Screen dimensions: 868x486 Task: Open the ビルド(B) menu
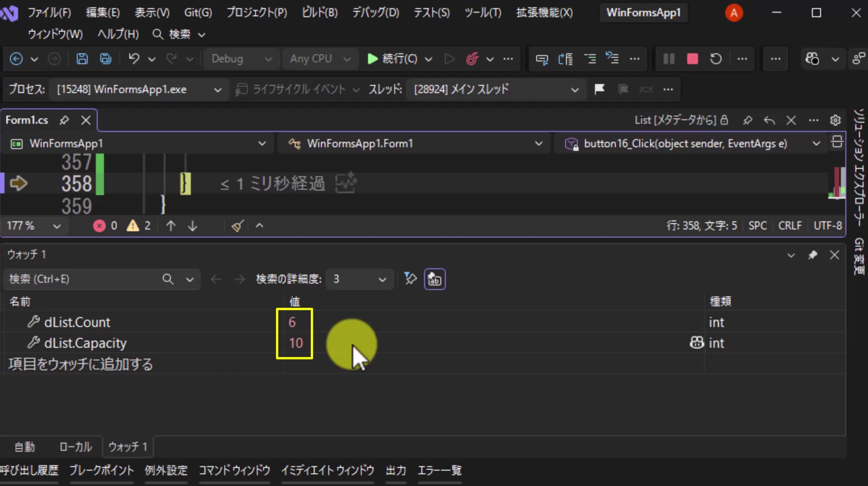(320, 12)
